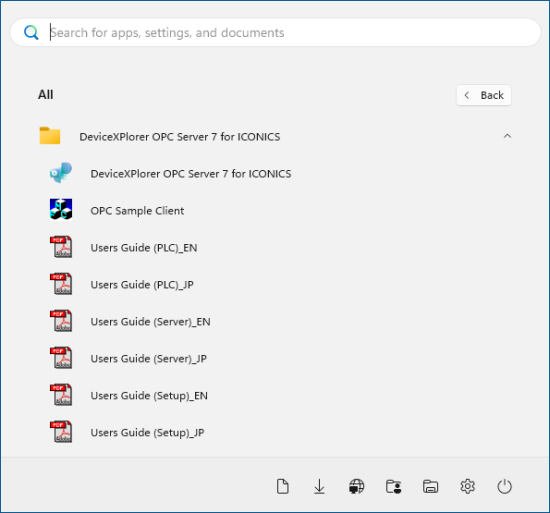
Task: Open the Documents folder icon in bottom bar
Action: click(x=283, y=487)
